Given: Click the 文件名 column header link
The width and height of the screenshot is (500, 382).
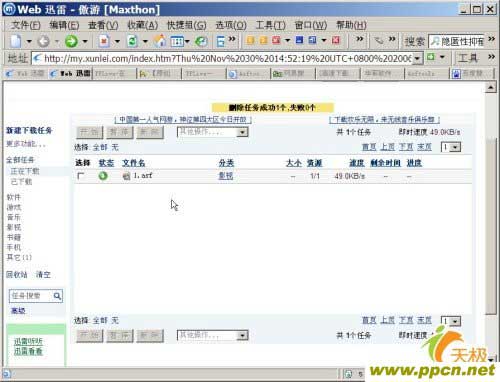Looking at the screenshot, I should [x=133, y=163].
